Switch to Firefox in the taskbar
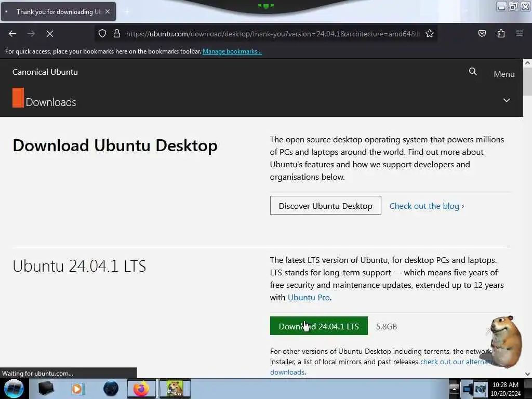 click(141, 389)
